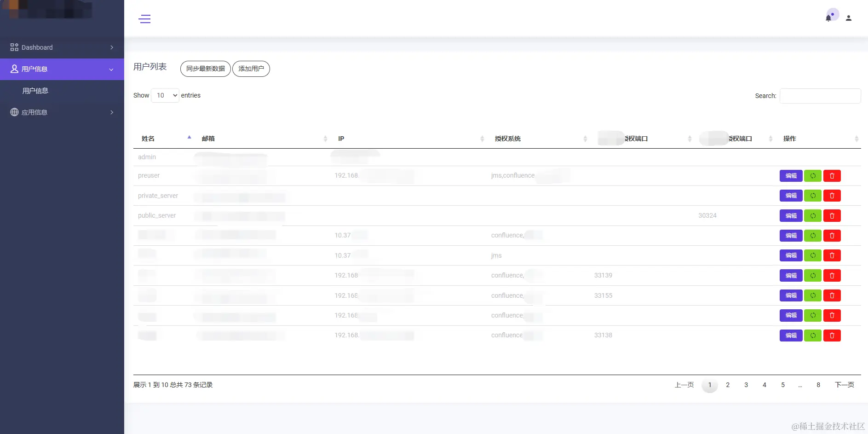The width and height of the screenshot is (868, 434).
Task: Click the green refresh icon for private_server
Action: [813, 196]
